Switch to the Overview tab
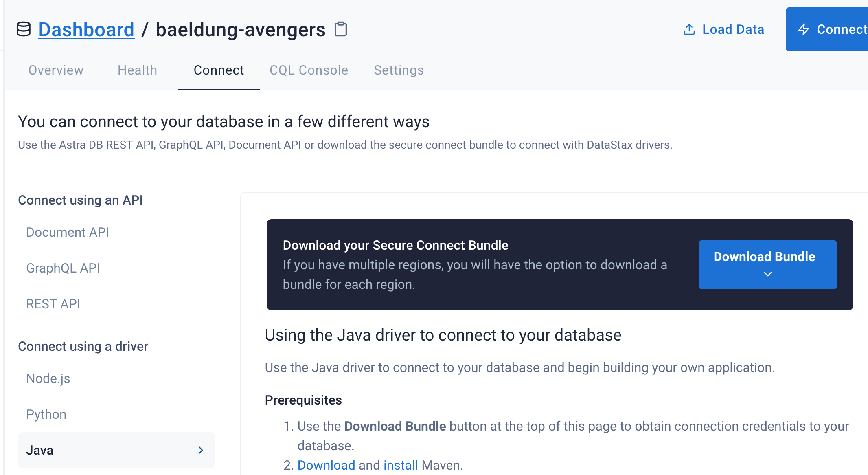Screen dimensions: 868x475 coord(56,70)
